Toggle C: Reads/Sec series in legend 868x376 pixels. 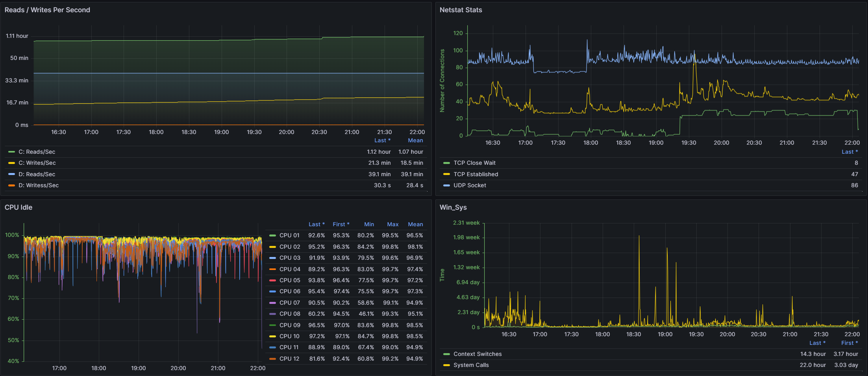click(37, 152)
